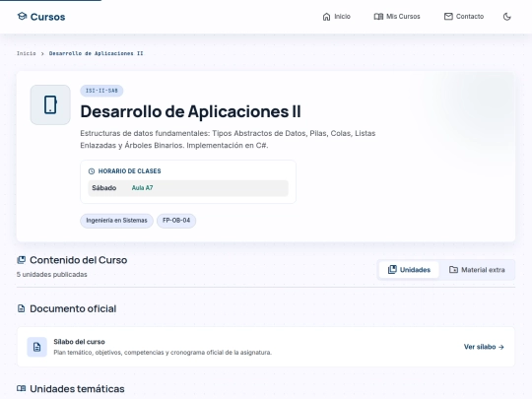Click the Sílabo del curso document icon
Image resolution: width=532 pixels, height=399 pixels.
pyautogui.click(x=37, y=347)
